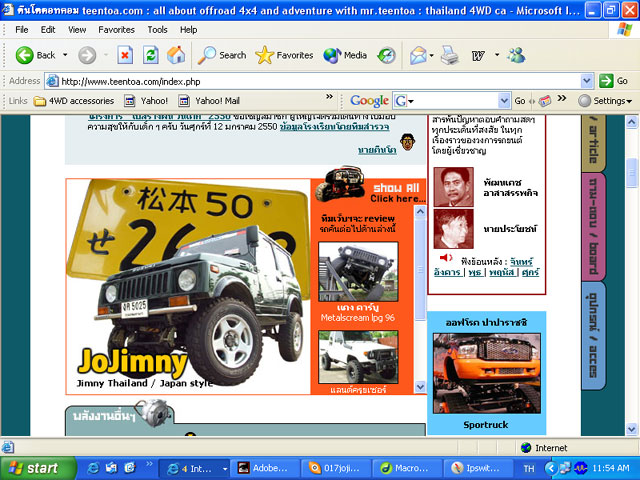Screen dimensions: 640x480
Task: Click the Go button beside address bar
Action: point(614,81)
